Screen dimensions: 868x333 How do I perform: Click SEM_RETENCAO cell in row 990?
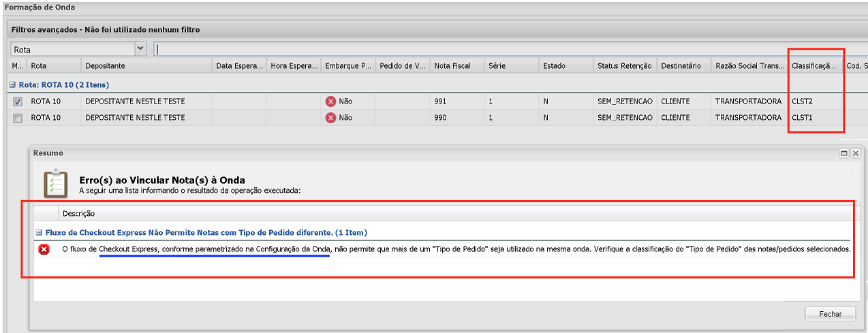coord(625,118)
